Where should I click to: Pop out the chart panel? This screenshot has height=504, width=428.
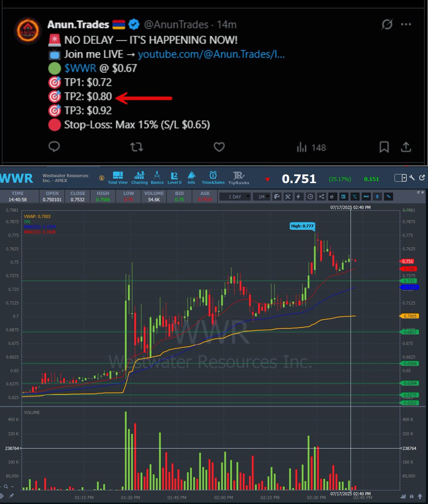(418, 192)
